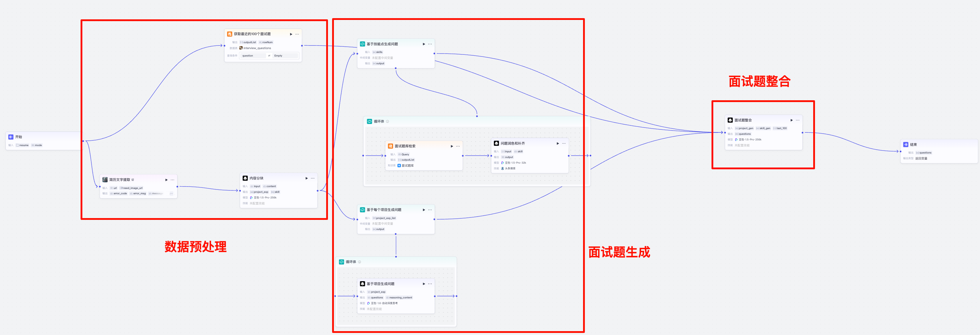Run the 内容分块 node
Screen dimensions: 980x335
coord(307,178)
